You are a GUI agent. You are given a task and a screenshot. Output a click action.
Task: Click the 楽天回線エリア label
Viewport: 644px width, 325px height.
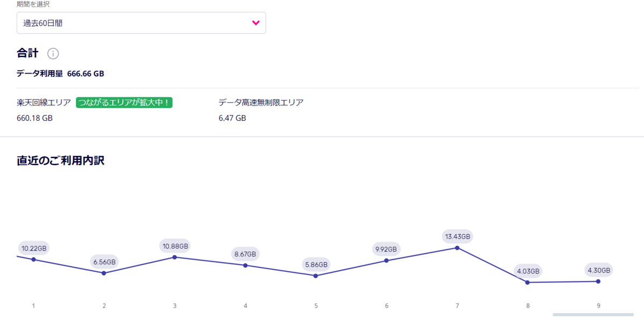[x=44, y=103]
